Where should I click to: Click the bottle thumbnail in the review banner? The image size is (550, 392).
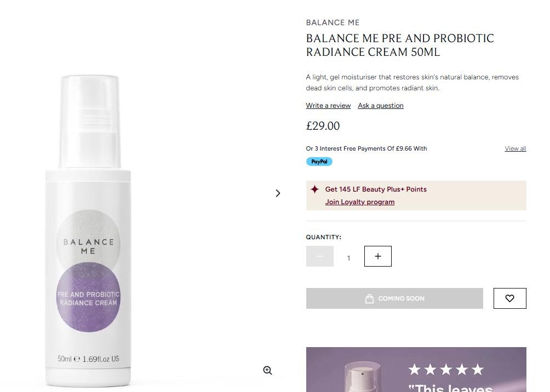click(362, 377)
